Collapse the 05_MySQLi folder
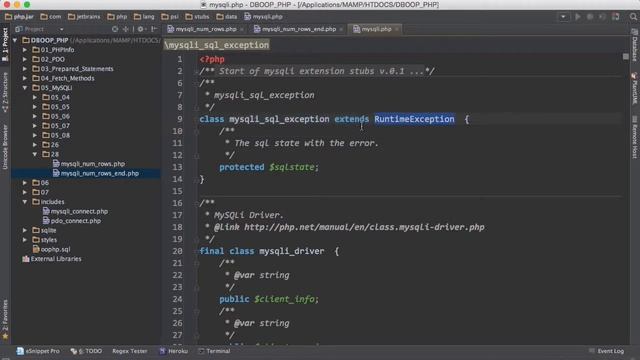Viewport: 640px width, 360px height. pyautogui.click(x=25, y=88)
